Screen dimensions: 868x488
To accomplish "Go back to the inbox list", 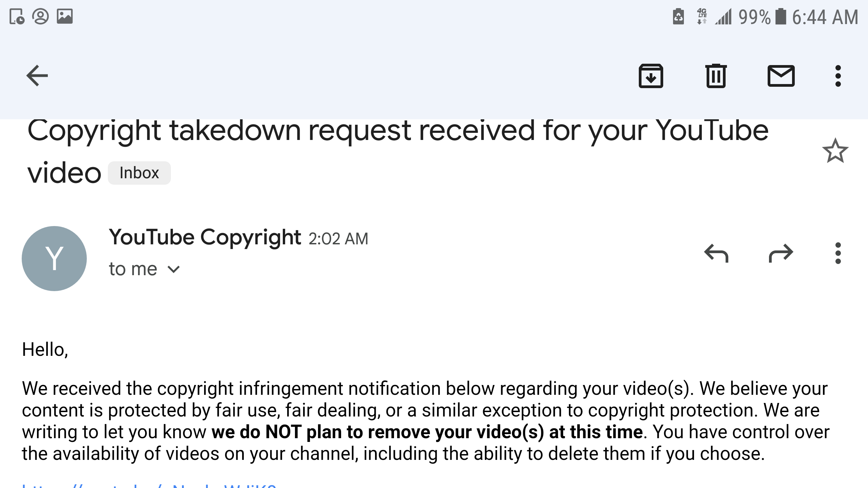I will [x=37, y=76].
